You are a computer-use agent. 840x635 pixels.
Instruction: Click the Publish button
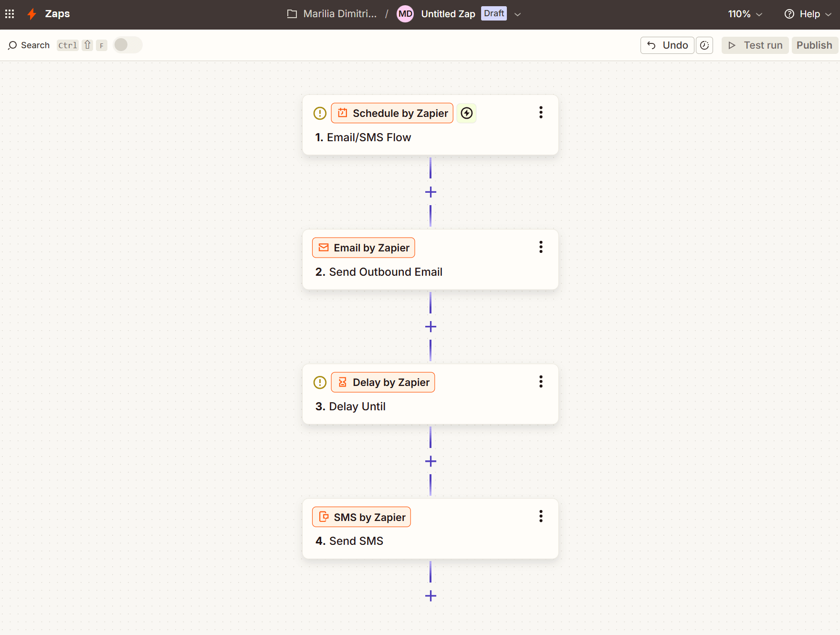(814, 45)
